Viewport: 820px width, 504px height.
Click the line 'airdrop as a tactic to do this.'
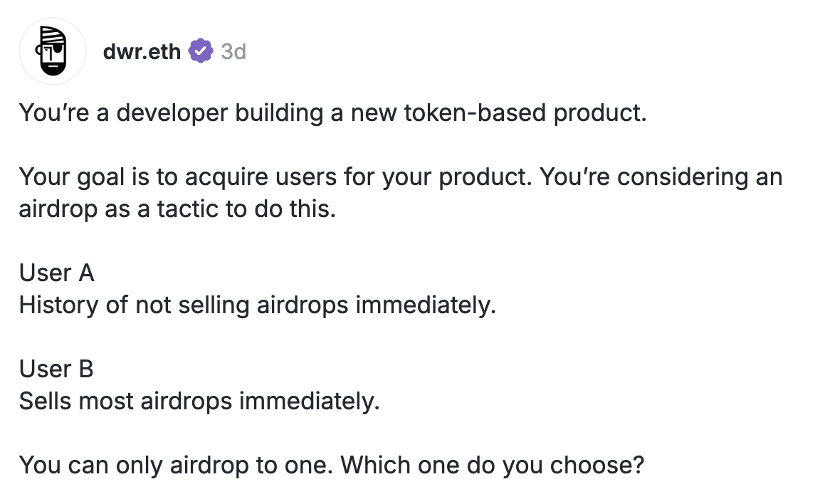[177, 209]
